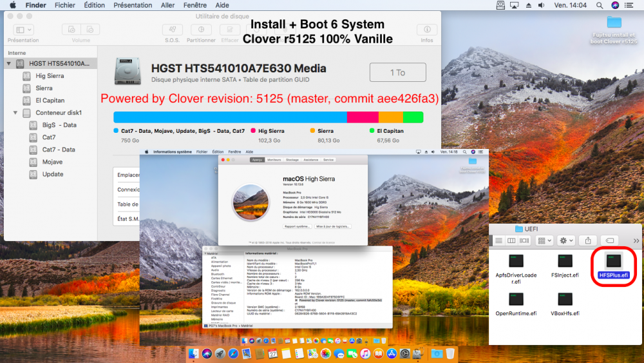Click the Rapport système button
The image size is (644, 363).
click(297, 226)
